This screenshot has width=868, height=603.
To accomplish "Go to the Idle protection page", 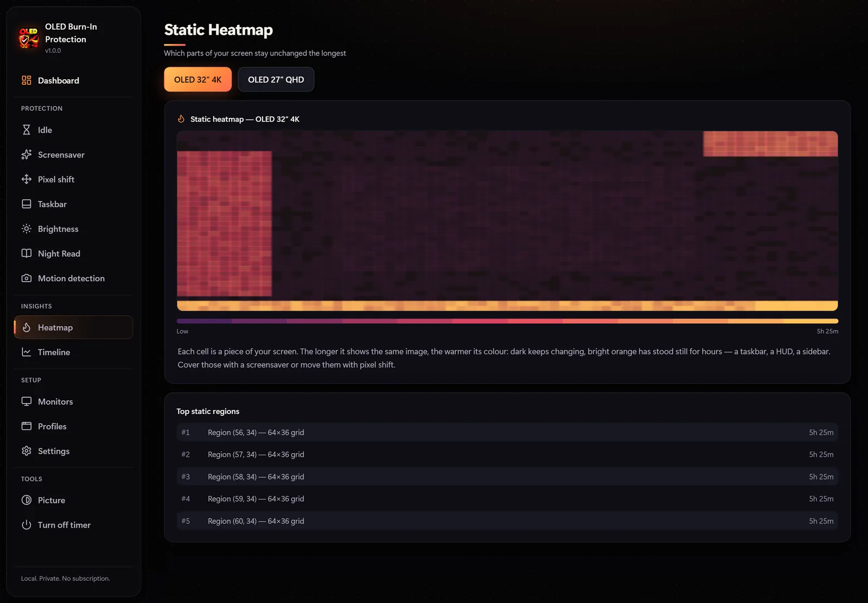I will point(73,130).
